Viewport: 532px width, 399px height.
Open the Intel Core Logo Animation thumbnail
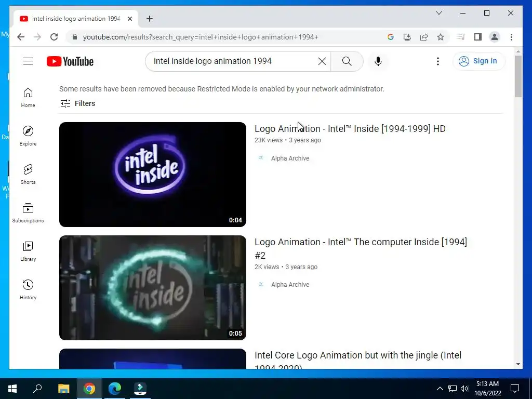(x=153, y=358)
